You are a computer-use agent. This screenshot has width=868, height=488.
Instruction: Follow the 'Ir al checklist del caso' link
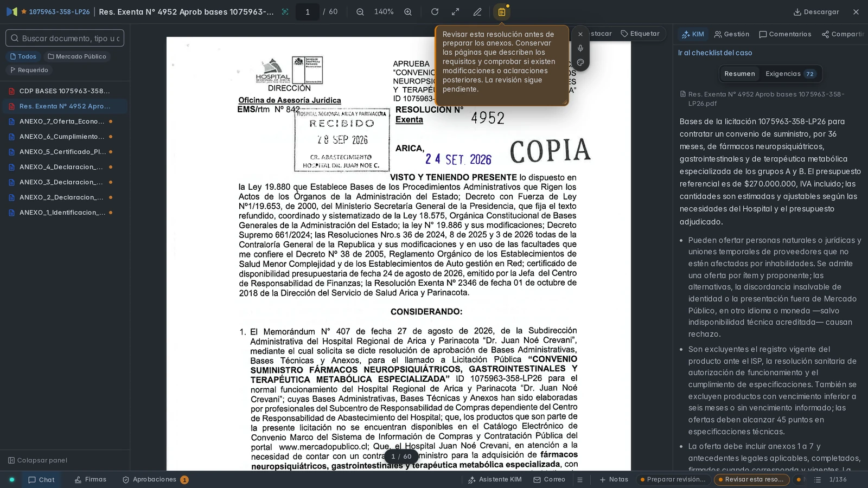(x=715, y=53)
